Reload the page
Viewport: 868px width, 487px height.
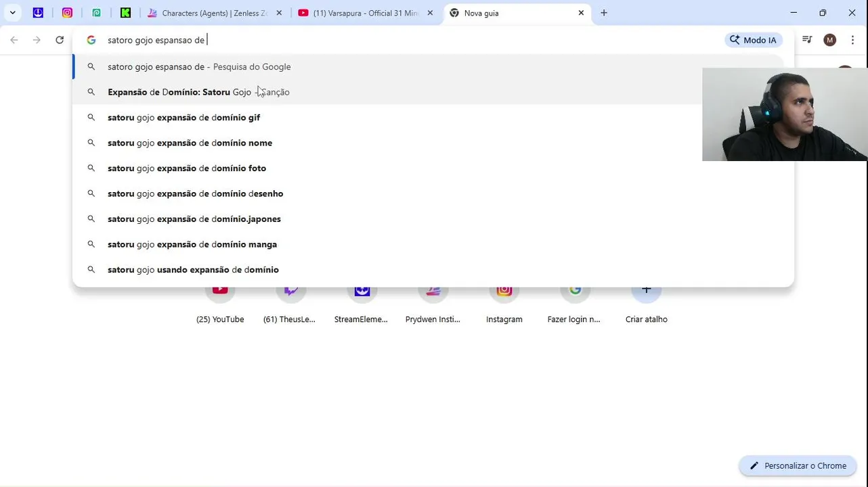point(60,40)
